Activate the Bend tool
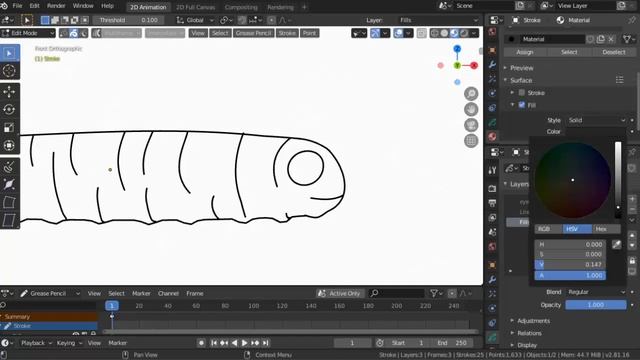Screen dimensions: 640x360 9,202
